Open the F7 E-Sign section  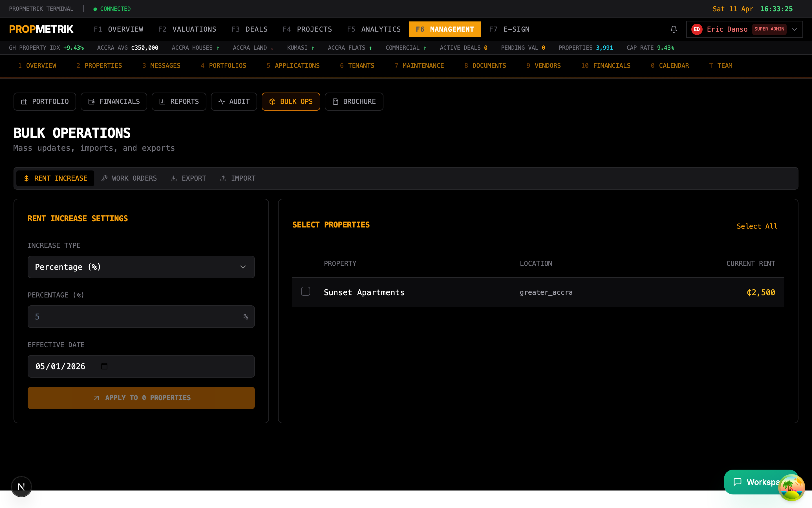click(x=509, y=29)
